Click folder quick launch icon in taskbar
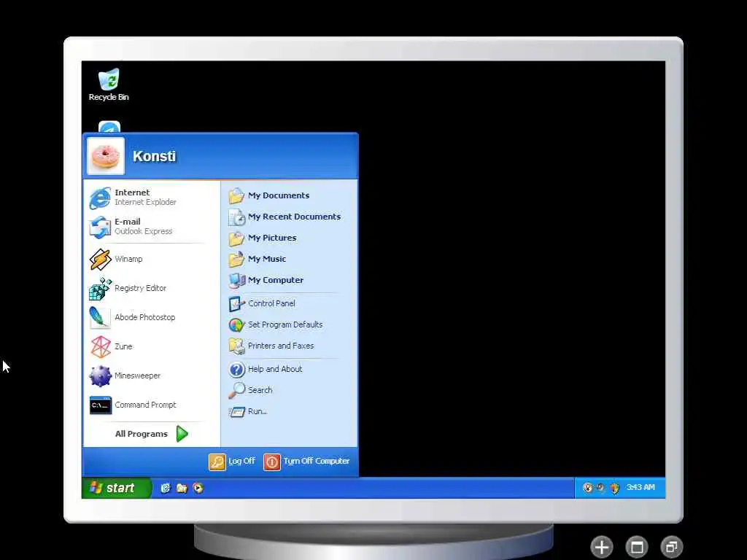The image size is (747, 560). coord(182,488)
